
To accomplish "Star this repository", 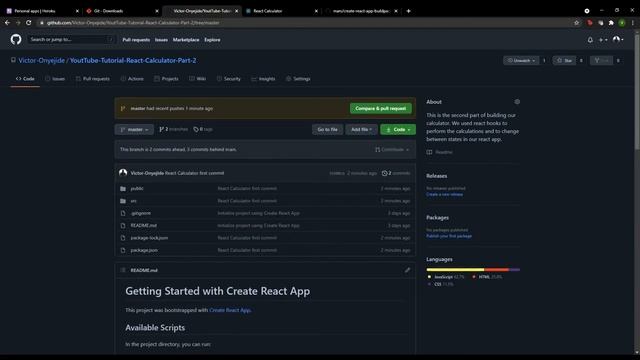I will pyautogui.click(x=564, y=60).
